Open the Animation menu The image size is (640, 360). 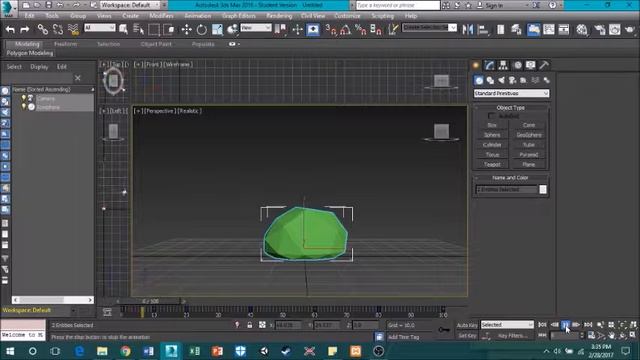198,16
